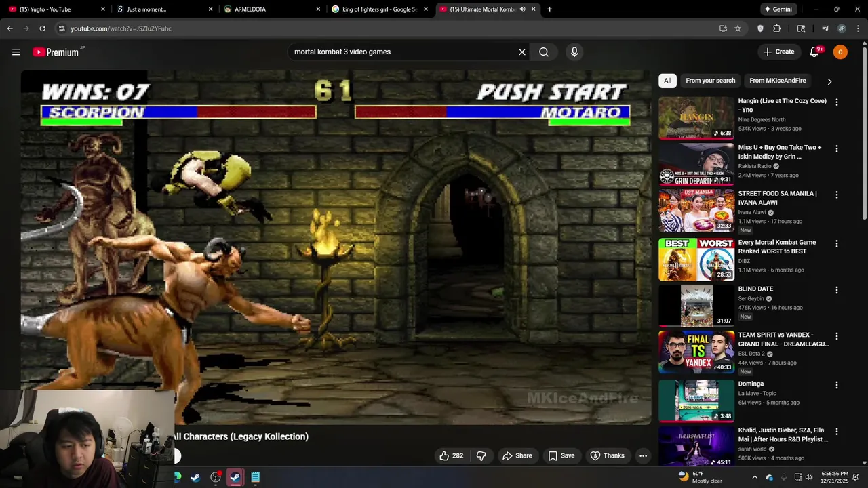Open the YouTube guide hamburger menu
Screen dimensions: 868x488
(16, 52)
